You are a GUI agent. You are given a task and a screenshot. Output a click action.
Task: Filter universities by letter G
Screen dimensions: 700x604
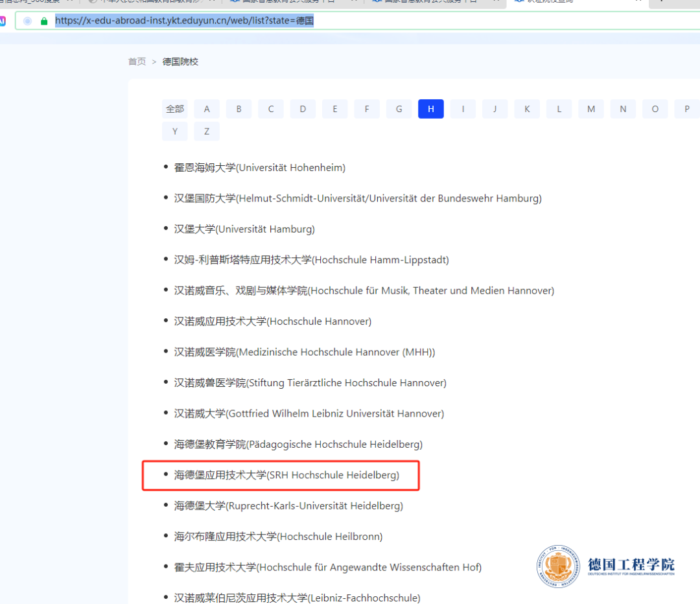(399, 109)
